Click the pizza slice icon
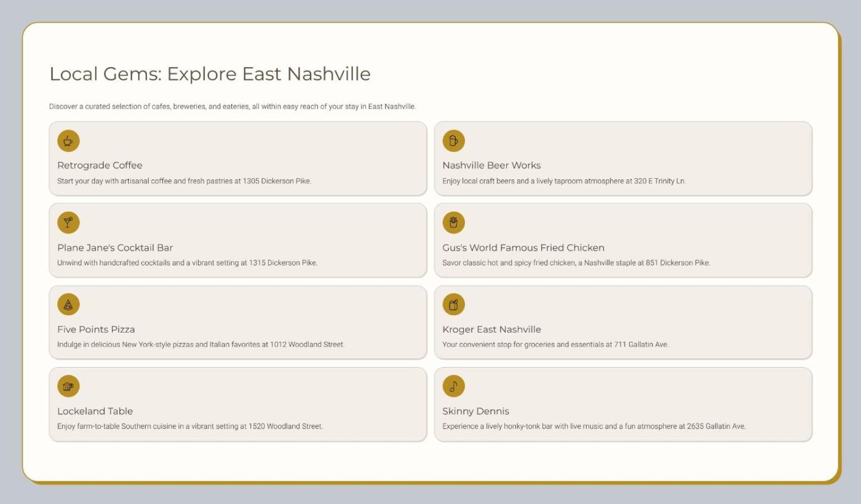Viewport: 861px width, 504px height. coord(68,304)
